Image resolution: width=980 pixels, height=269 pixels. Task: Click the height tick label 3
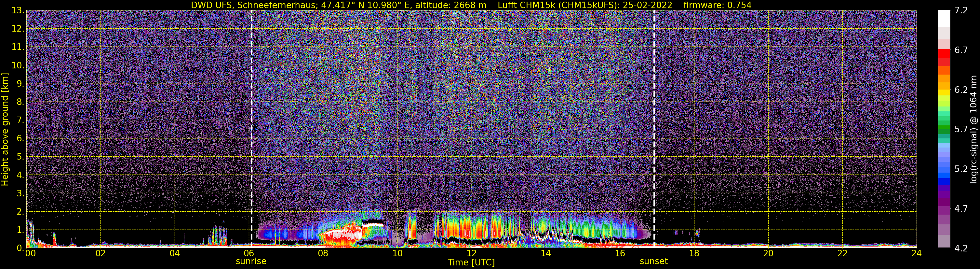click(x=20, y=193)
